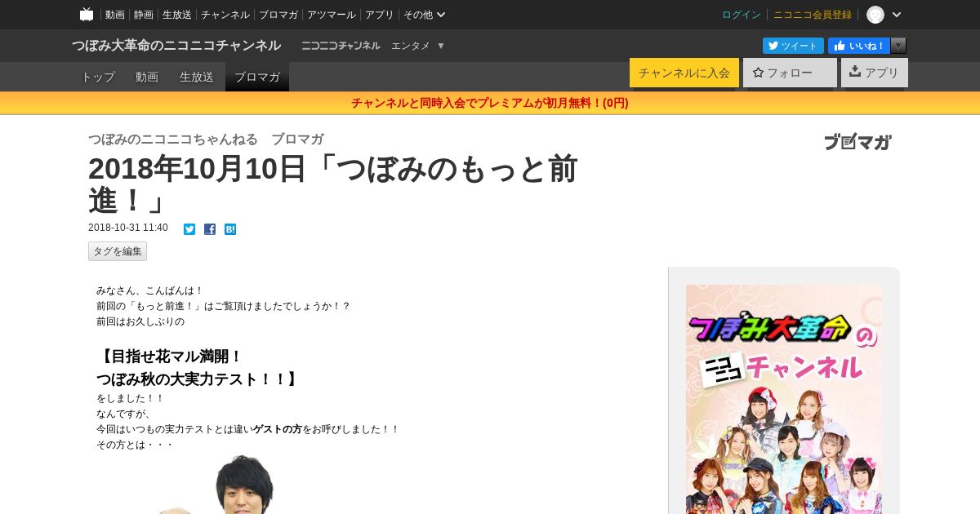Open the 生放送 channel tab
Image resolution: width=980 pixels, height=514 pixels.
click(x=197, y=77)
